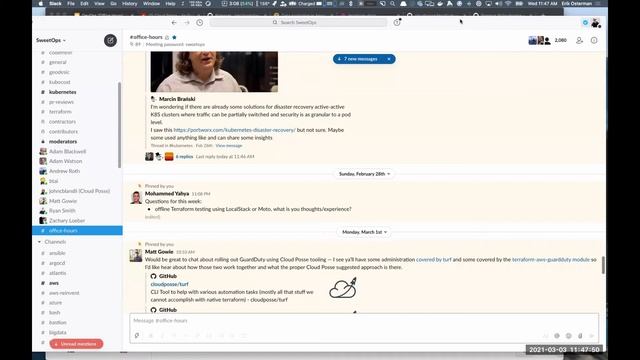Open the history clock icon
The image size is (640, 360).
pos(200,22)
